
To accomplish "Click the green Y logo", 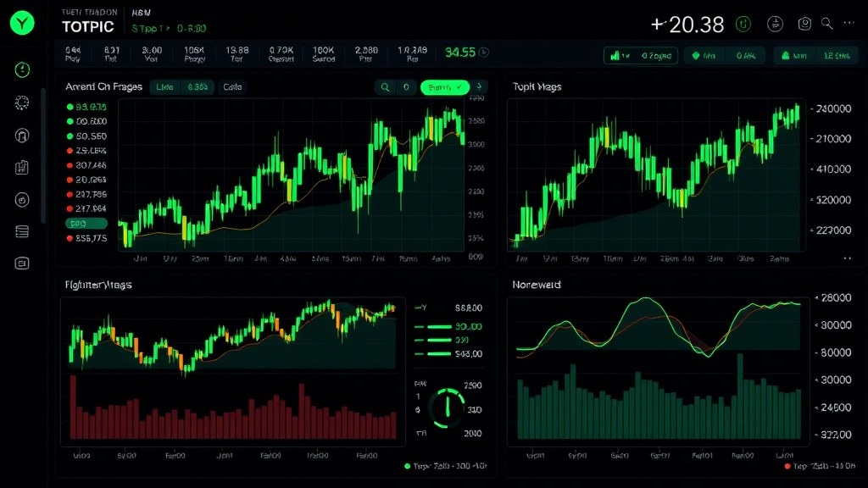I will click(22, 23).
